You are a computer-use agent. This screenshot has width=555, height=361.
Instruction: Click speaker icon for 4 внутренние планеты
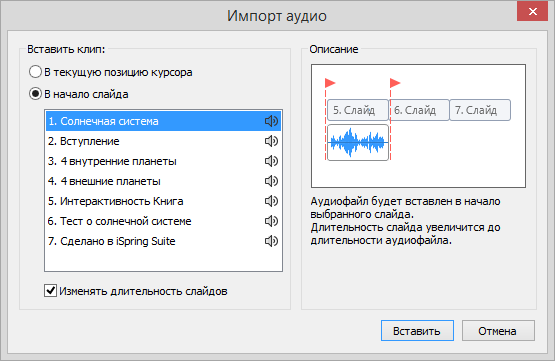click(x=271, y=161)
